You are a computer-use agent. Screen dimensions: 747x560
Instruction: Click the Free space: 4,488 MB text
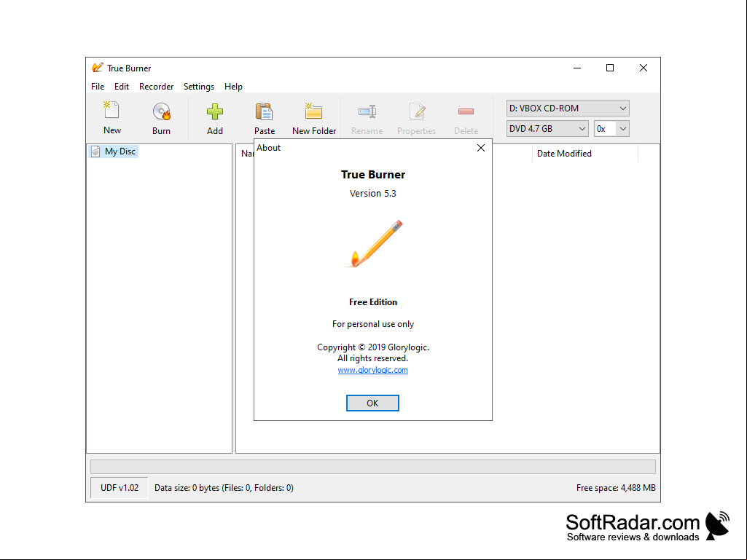616,488
